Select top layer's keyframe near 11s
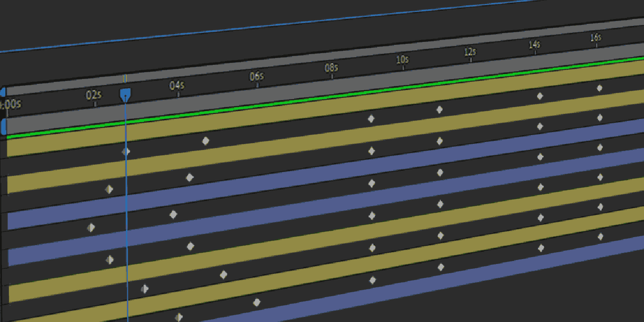This screenshot has width=644, height=322. pos(440,109)
